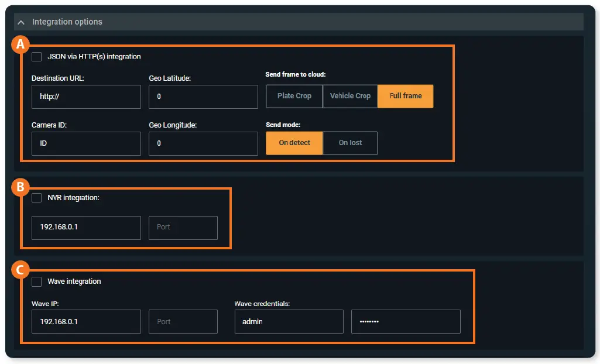The image size is (600, 364).
Task: Click the NVR integration IP address field
Action: point(86,228)
